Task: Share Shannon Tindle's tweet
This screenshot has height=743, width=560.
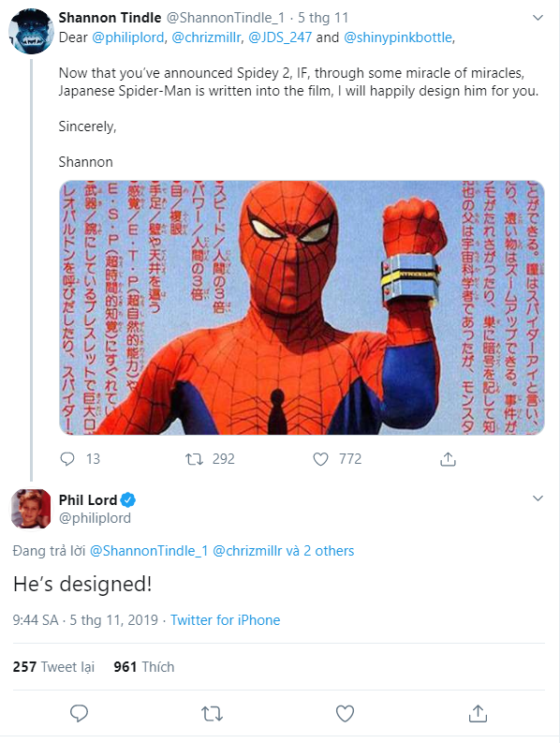Action: (x=448, y=459)
